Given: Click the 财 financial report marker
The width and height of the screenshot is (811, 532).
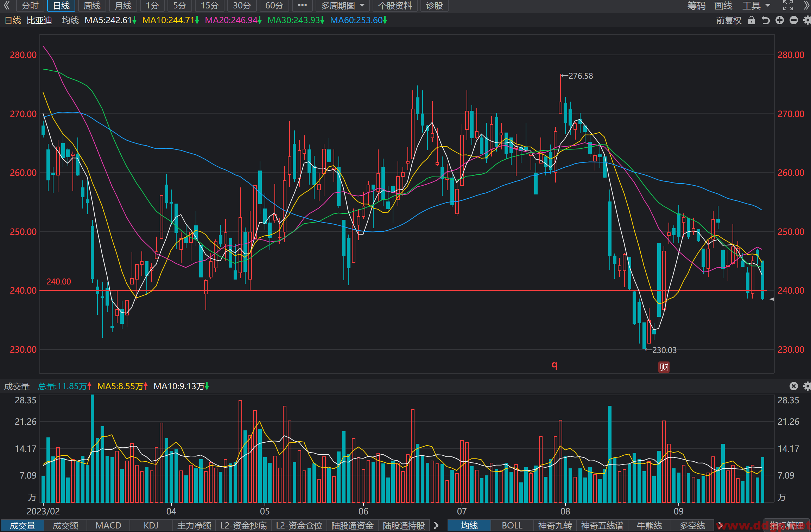Looking at the screenshot, I should pos(664,367).
